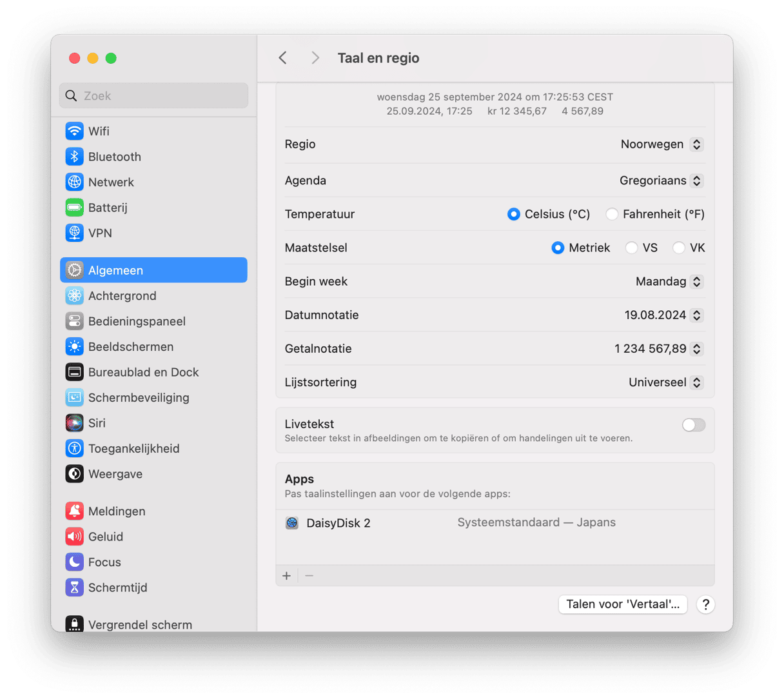The image size is (784, 699).
Task: Select the Netwerk globe icon
Action: [75, 182]
